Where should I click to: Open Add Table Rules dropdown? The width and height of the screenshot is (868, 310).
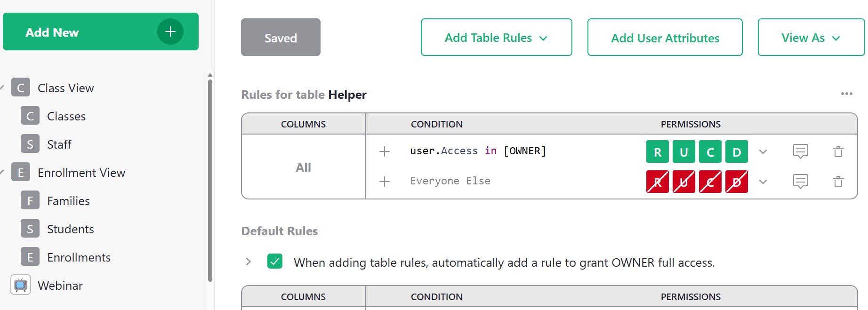pyautogui.click(x=496, y=37)
